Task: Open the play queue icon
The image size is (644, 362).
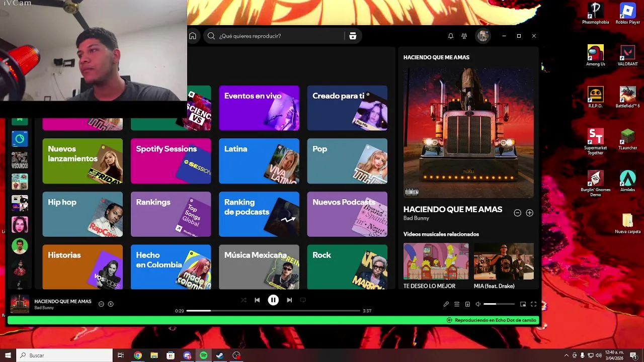Action: click(457, 304)
